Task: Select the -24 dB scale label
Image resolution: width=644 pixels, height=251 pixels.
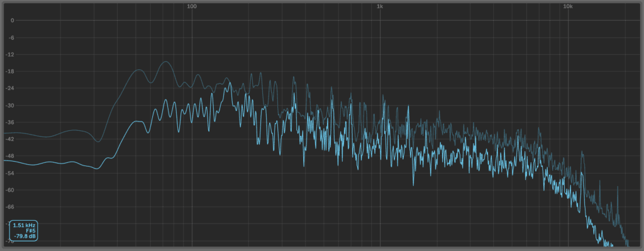Action: pos(10,88)
